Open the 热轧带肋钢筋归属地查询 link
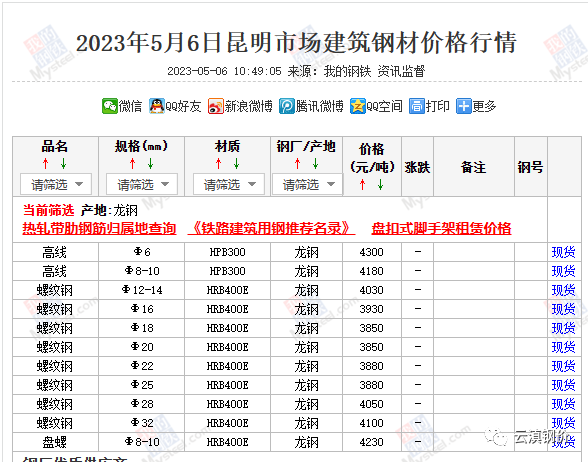Image resolution: width=588 pixels, height=462 pixels. [99, 228]
